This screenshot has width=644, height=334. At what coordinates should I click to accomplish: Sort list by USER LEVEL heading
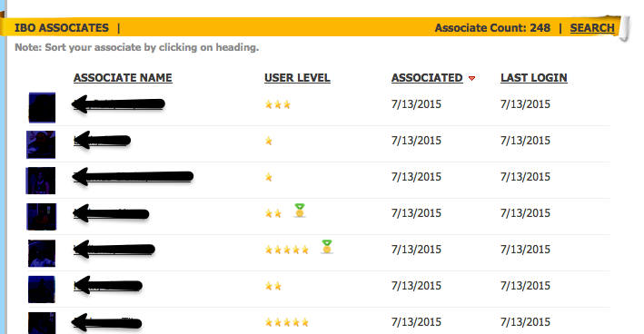point(297,77)
